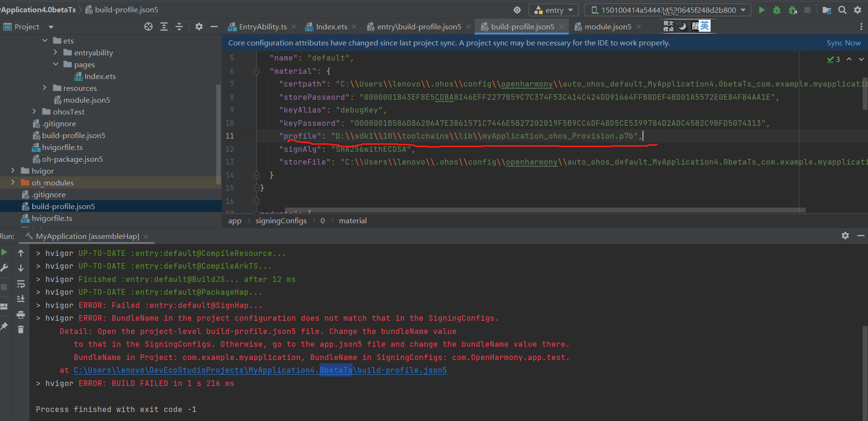This screenshot has height=421, width=868.
Task: Jump up the stack trace arrow in Run panel
Action: coord(21,253)
